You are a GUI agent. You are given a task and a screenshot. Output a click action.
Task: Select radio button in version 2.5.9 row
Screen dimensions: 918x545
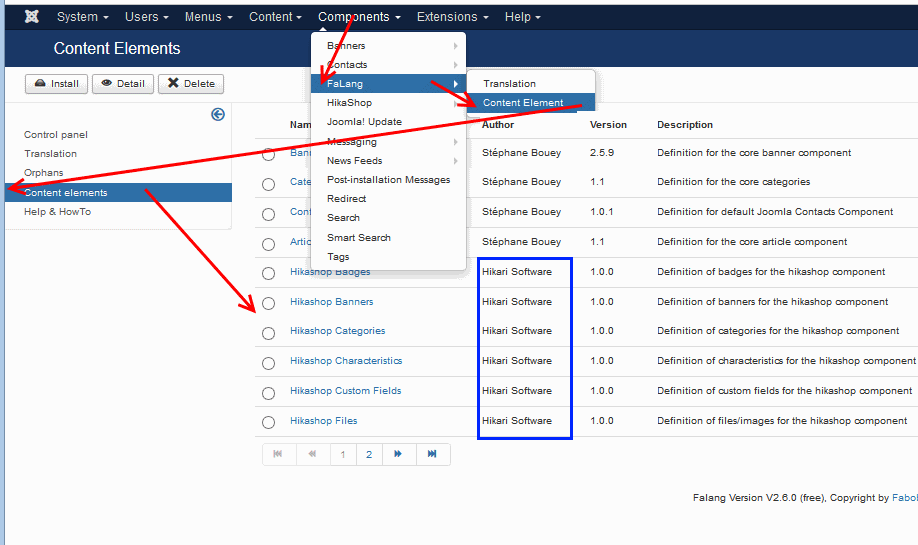pyautogui.click(x=268, y=155)
